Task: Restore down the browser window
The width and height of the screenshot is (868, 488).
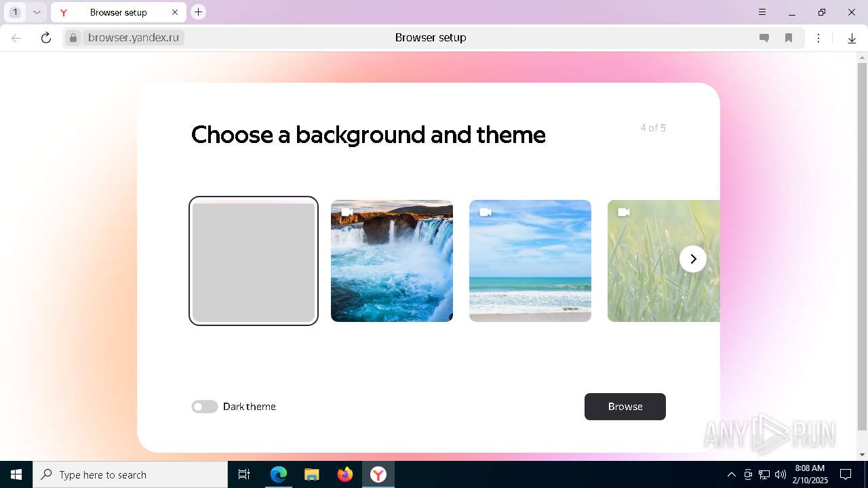Action: [x=822, y=12]
